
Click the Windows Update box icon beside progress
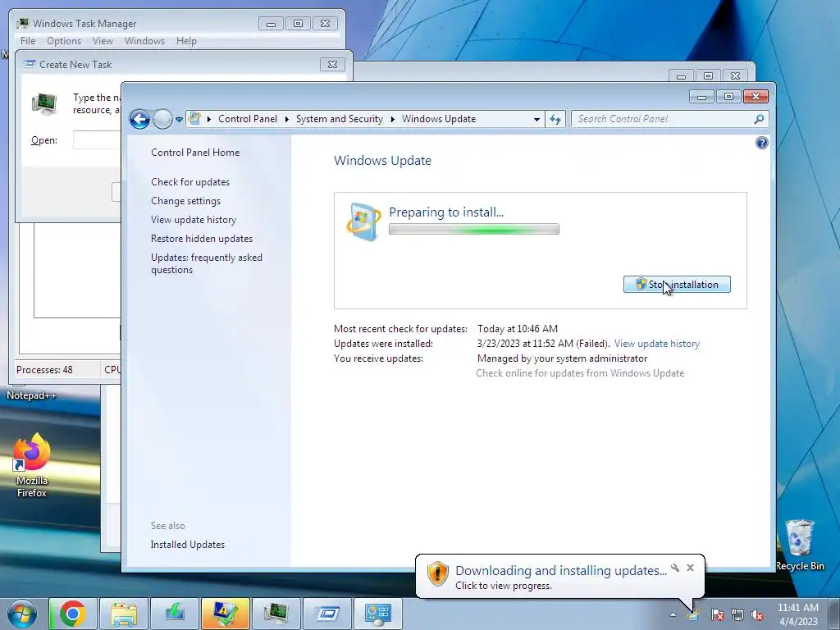[x=363, y=221]
